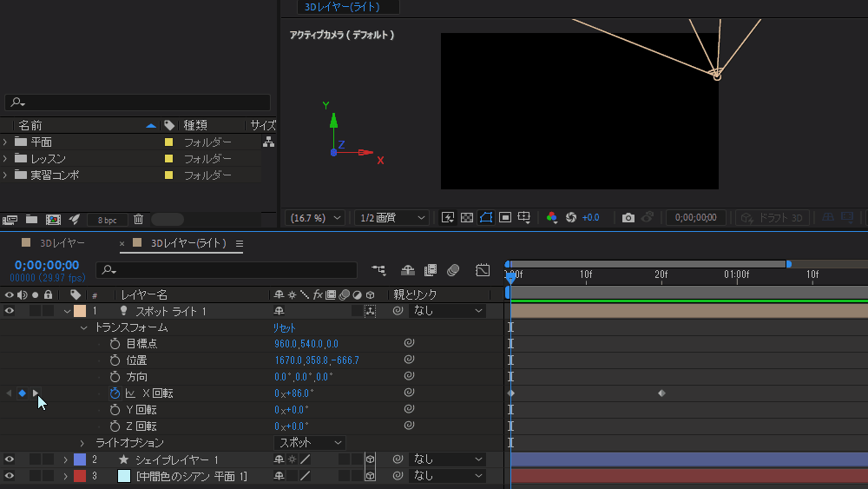868x489 pixels.
Task: Select the 3Dレイヤー(ライト) timeline tab
Action: pos(188,243)
